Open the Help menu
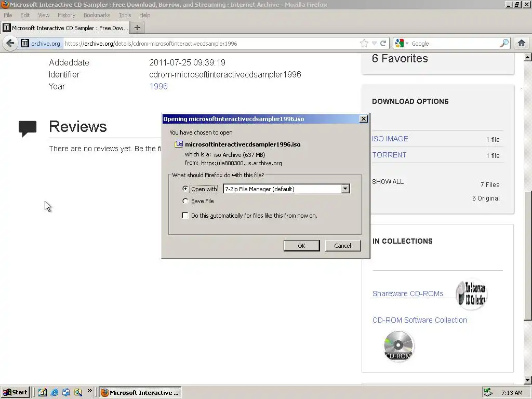Screen dimensions: 532x399 (x=145, y=15)
